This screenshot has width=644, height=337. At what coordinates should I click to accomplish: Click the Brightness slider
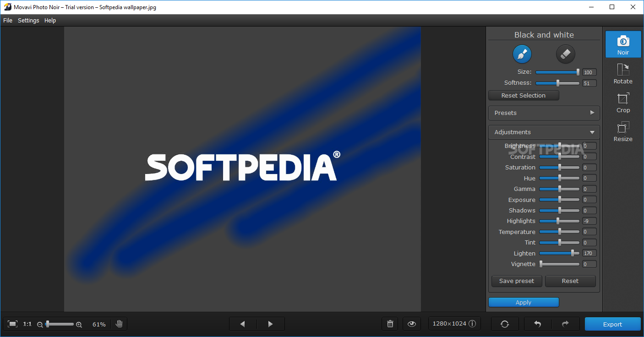point(559,146)
